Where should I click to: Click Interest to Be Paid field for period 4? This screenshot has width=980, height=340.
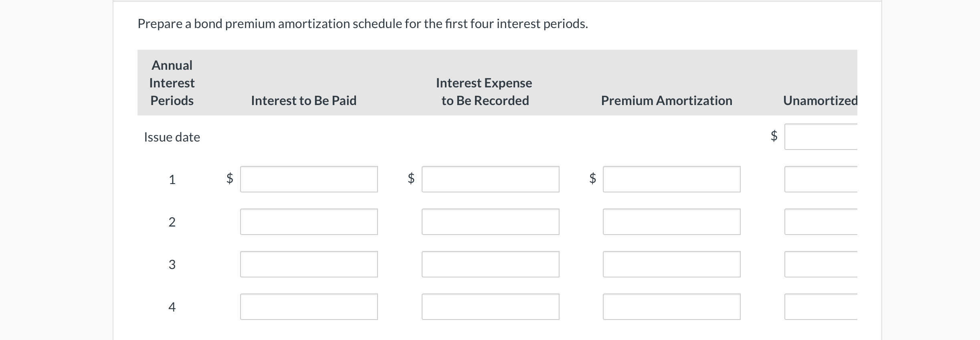pyautogui.click(x=309, y=307)
